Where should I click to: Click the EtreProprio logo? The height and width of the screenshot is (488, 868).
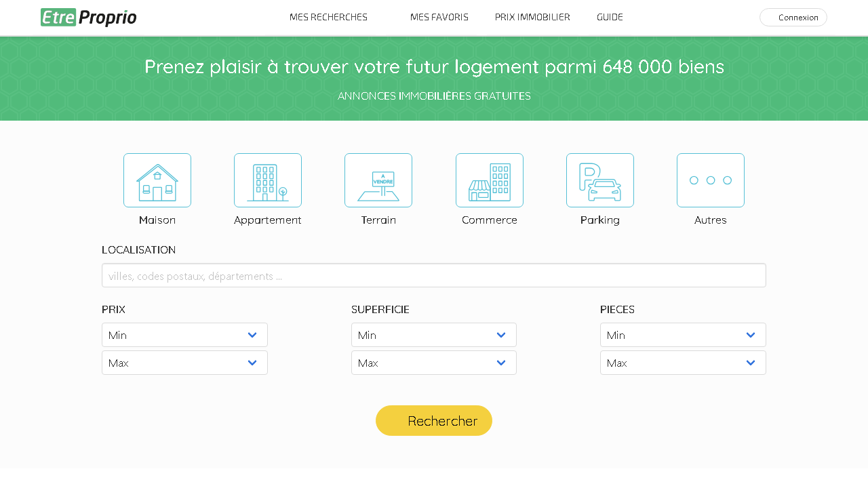[89, 18]
